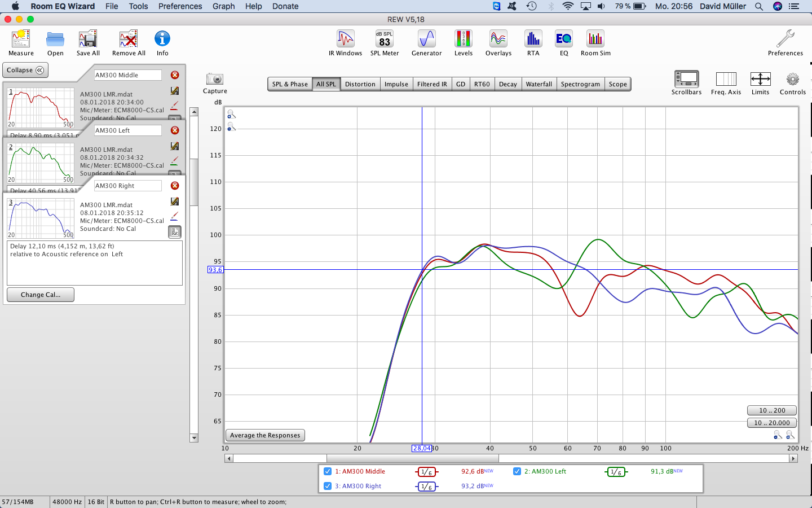Open the Graph menu

[x=224, y=6]
